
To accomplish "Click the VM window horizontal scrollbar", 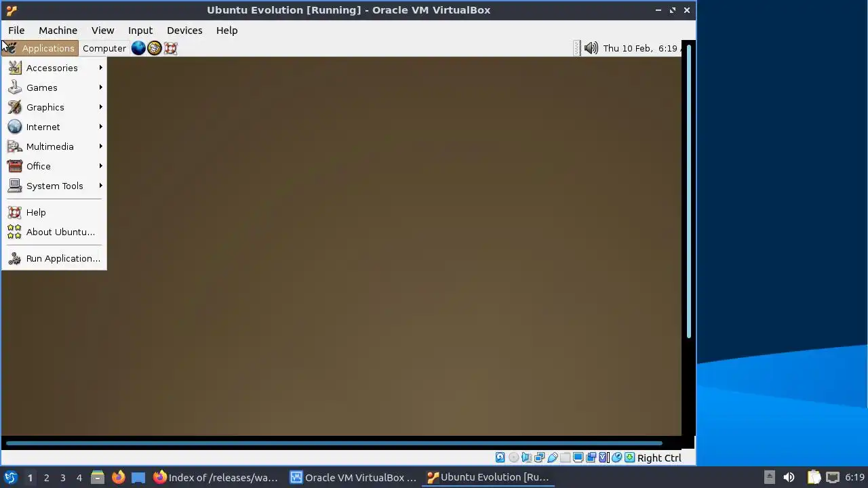I will 334,443.
